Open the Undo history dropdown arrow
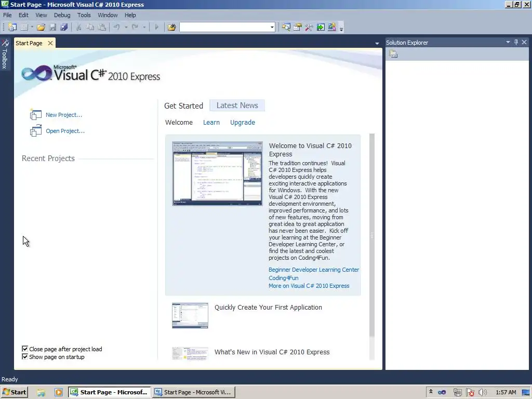Image resolution: width=532 pixels, height=399 pixels. pos(126,27)
